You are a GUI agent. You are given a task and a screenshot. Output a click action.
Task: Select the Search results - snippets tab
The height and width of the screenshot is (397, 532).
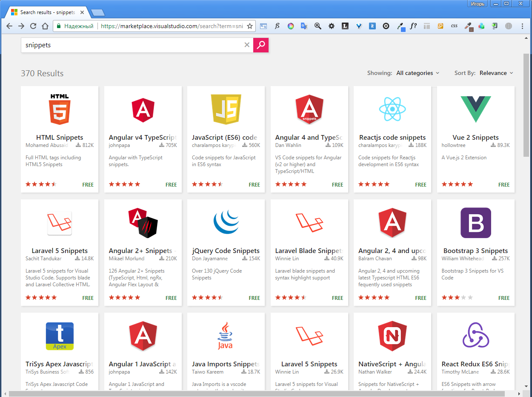47,12
